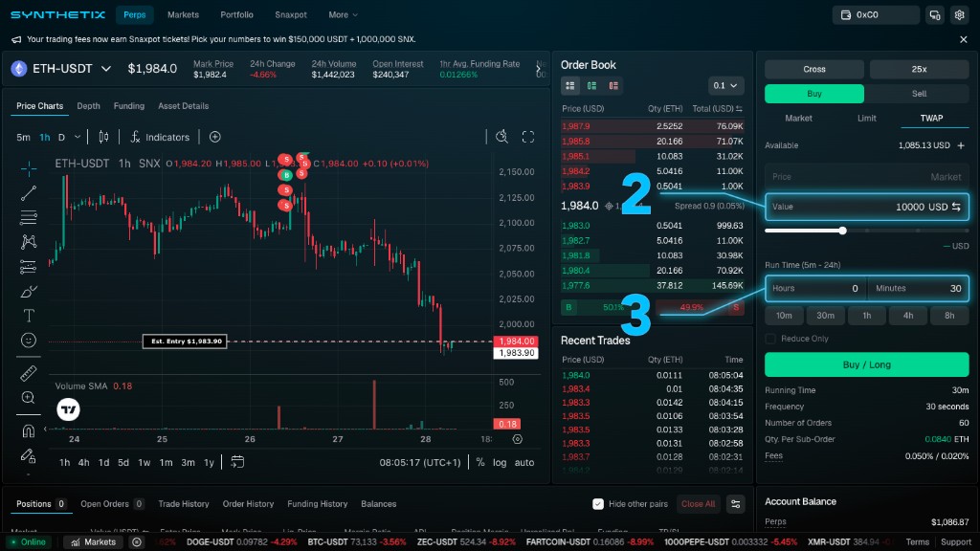Swap the value currency unit
The image size is (980, 551).
click(x=956, y=207)
